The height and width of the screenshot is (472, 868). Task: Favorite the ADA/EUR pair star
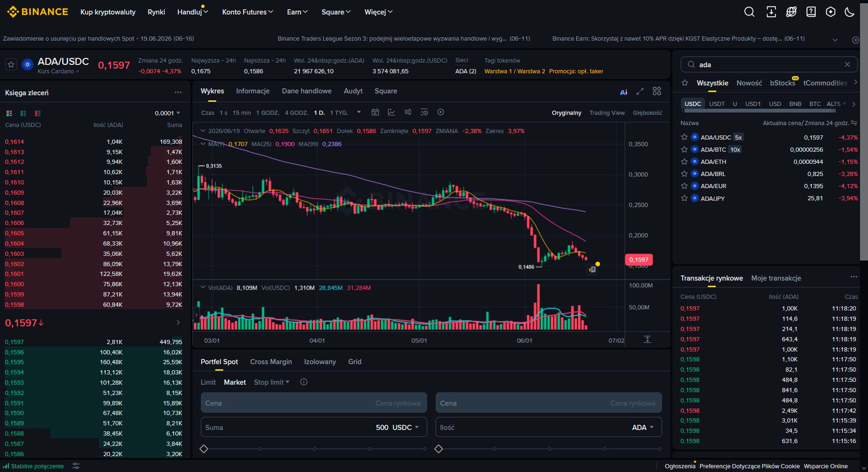(x=685, y=186)
